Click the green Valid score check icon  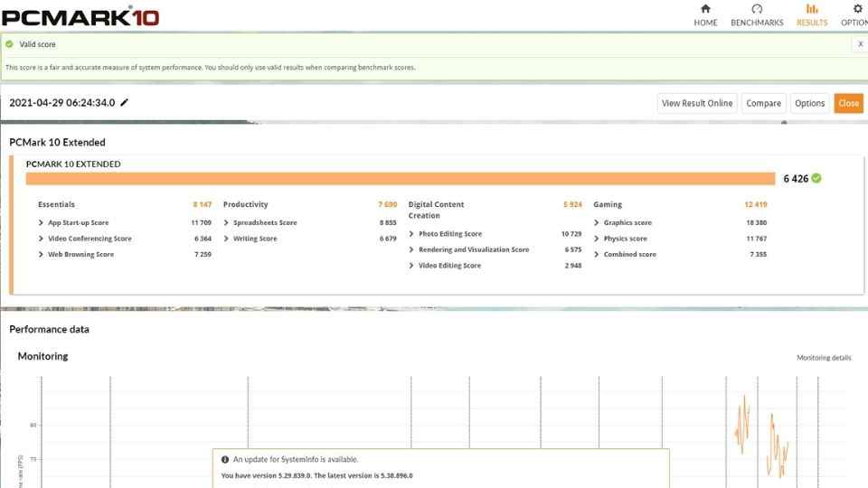pos(9,43)
